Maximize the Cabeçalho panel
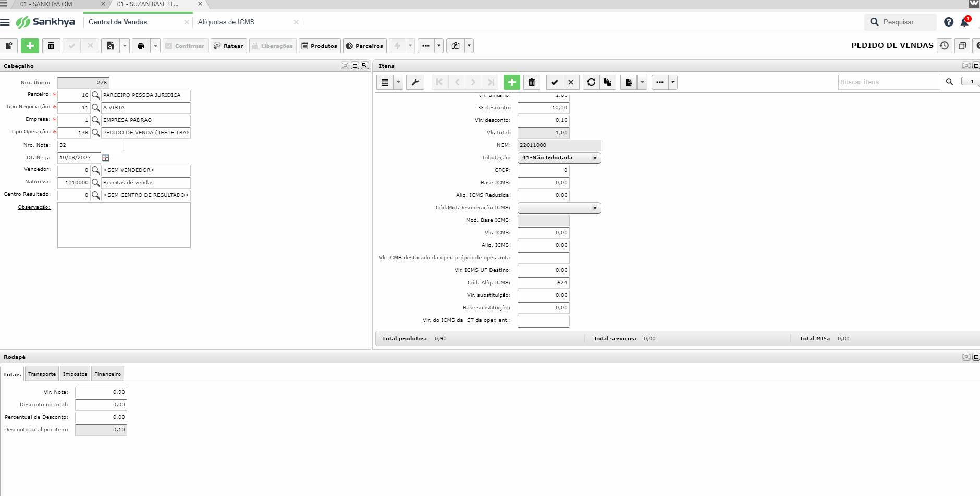Viewport: 980px width, 496px height. (355, 66)
